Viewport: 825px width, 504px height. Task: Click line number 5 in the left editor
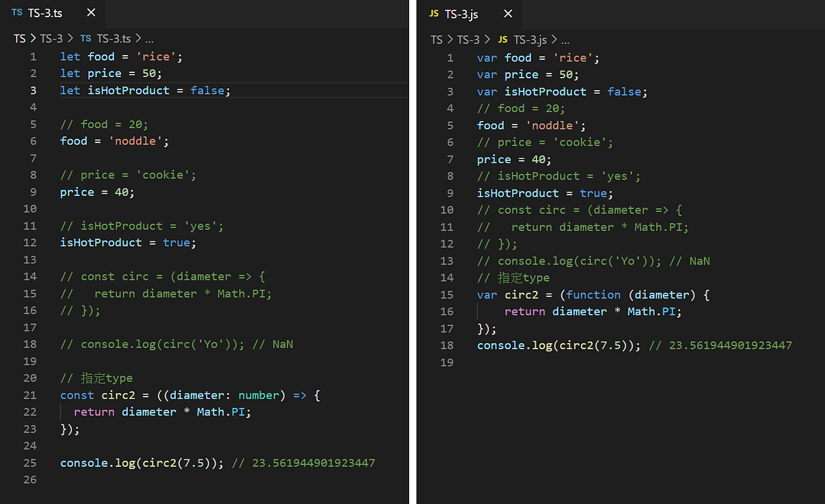[x=32, y=124]
